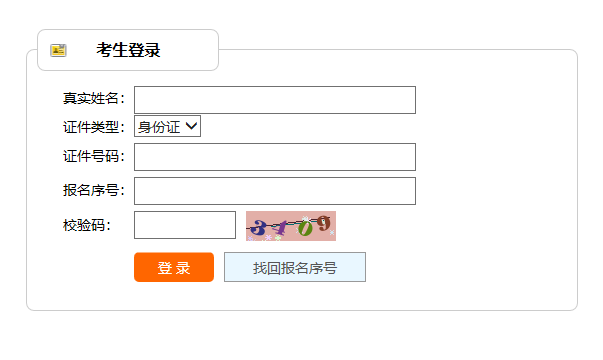Image resolution: width=603 pixels, height=360 pixels.
Task: Click the green digit 0 in captcha
Action: point(305,229)
